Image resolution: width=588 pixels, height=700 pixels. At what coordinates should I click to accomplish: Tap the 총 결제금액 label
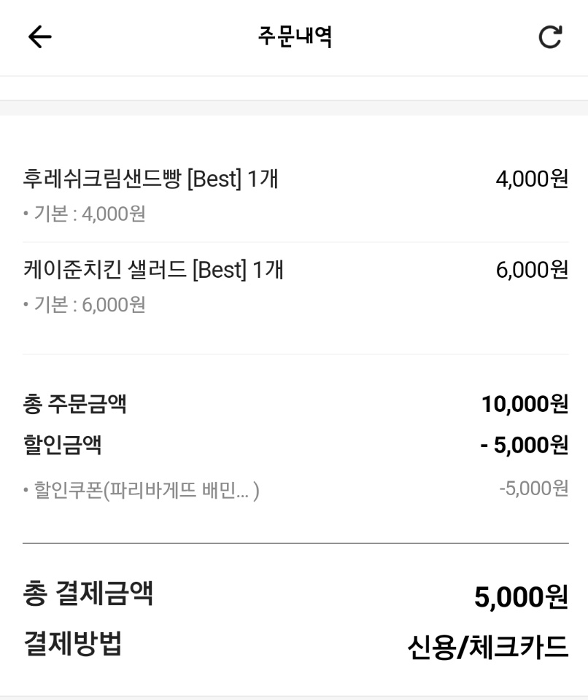(x=88, y=593)
